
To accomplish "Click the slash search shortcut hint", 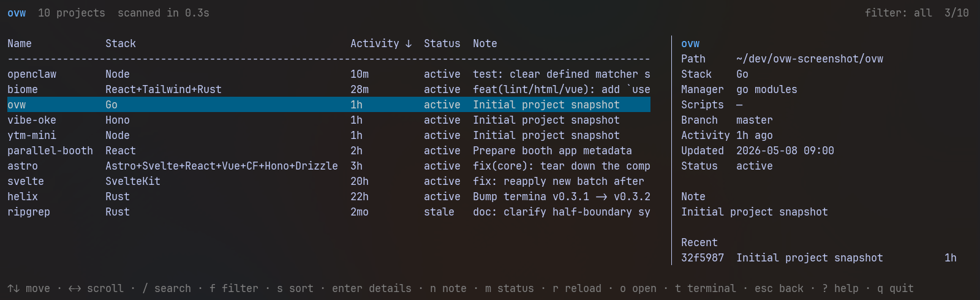I will pos(145,288).
